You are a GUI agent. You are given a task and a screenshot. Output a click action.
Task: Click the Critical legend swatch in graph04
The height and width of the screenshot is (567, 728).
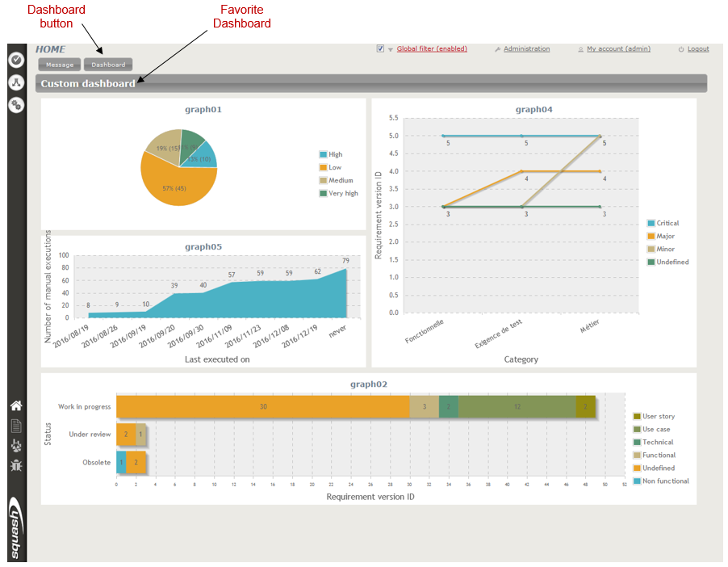(x=651, y=223)
